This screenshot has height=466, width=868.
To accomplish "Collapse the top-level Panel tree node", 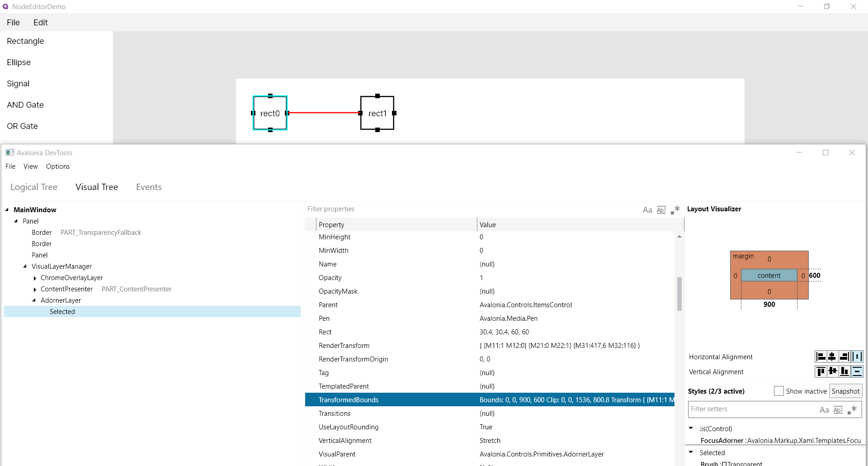I will click(x=16, y=221).
